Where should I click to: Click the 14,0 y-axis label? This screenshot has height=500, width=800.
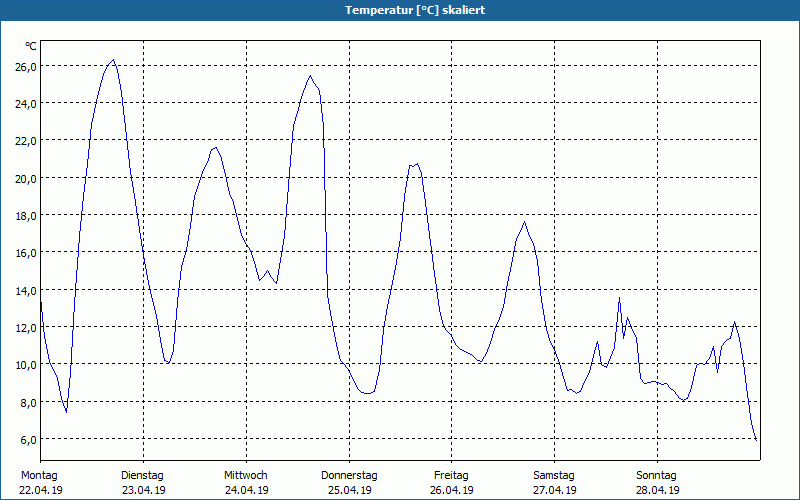[x=25, y=290]
